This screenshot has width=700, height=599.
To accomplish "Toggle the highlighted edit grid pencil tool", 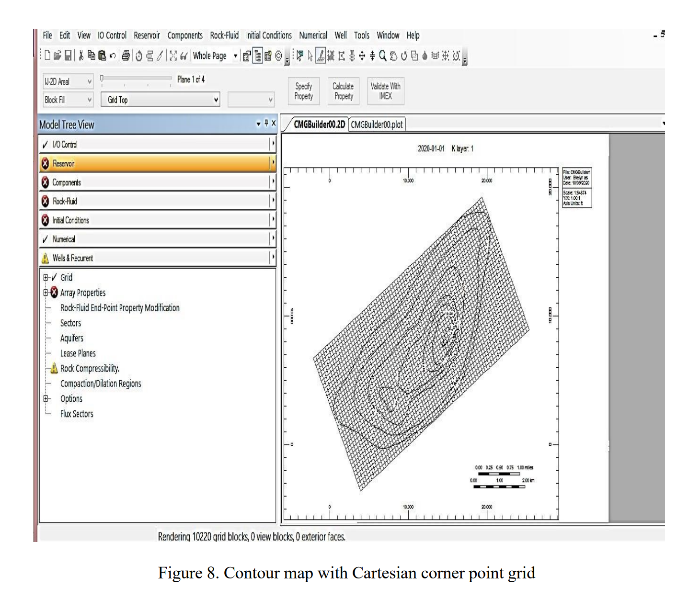I will coord(320,56).
